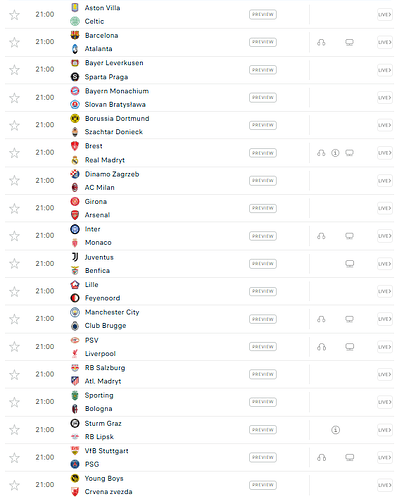The height and width of the screenshot is (499, 397).
Task: Open headphones icon for Inter vs Monaco
Action: [x=321, y=236]
